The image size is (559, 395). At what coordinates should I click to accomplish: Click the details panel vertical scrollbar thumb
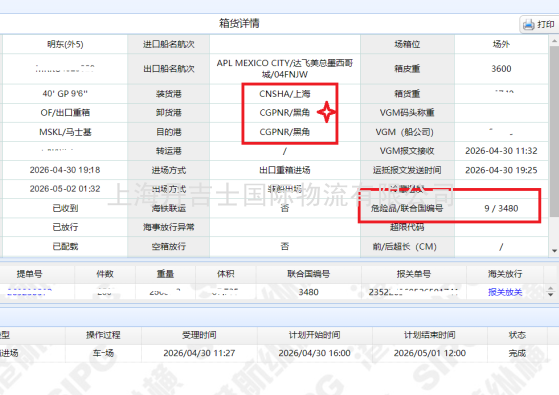[x=554, y=131]
